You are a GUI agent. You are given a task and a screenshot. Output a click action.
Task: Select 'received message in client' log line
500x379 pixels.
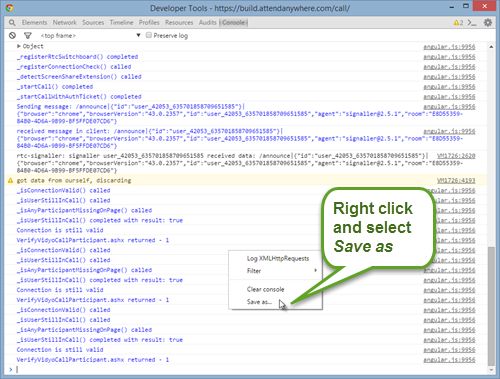pyautogui.click(x=239, y=138)
